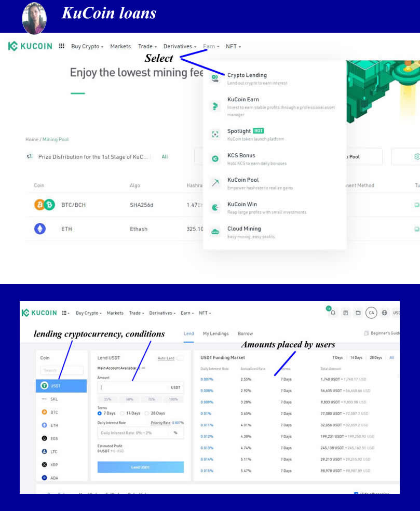This screenshot has height=511, width=420.
Task: Filter funding market by 14 Days
Action: pyautogui.click(x=356, y=357)
